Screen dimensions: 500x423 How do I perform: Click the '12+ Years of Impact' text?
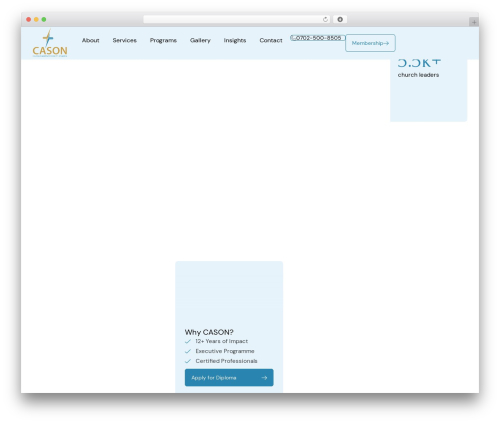(x=221, y=341)
